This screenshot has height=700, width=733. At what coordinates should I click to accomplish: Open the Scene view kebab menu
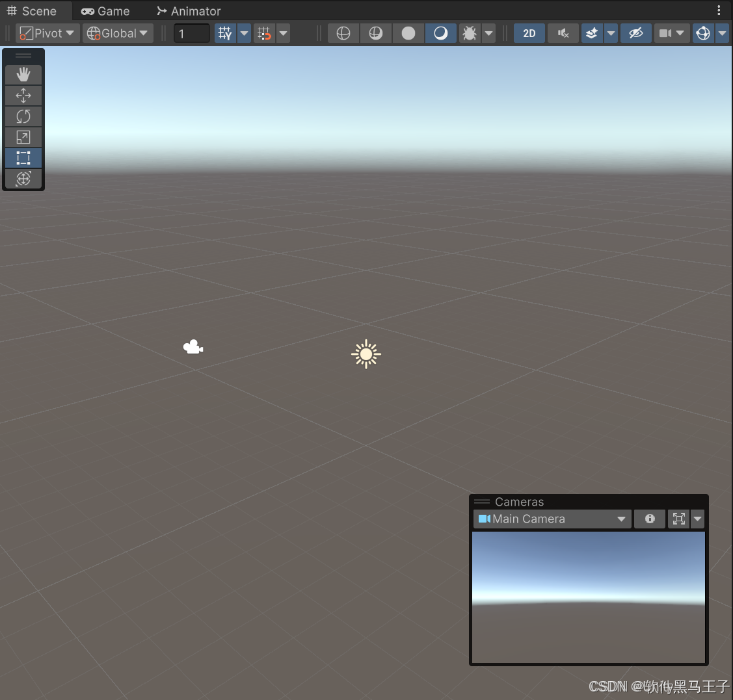pos(719,10)
